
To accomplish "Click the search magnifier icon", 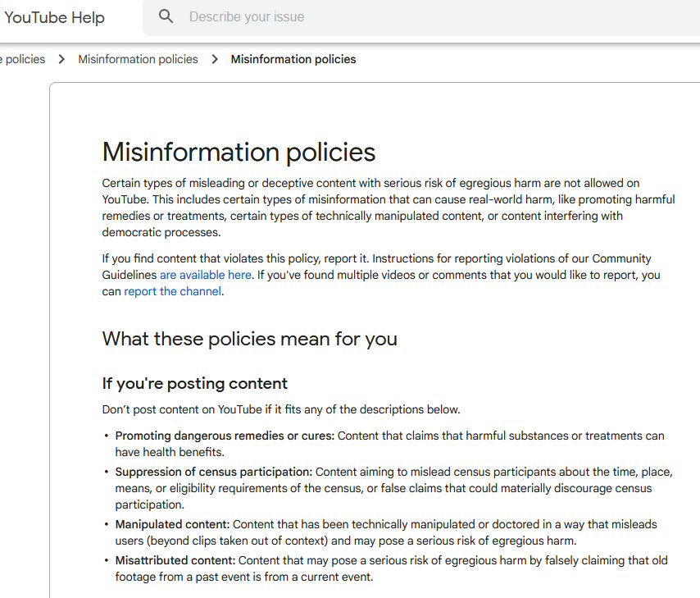I will (x=166, y=16).
